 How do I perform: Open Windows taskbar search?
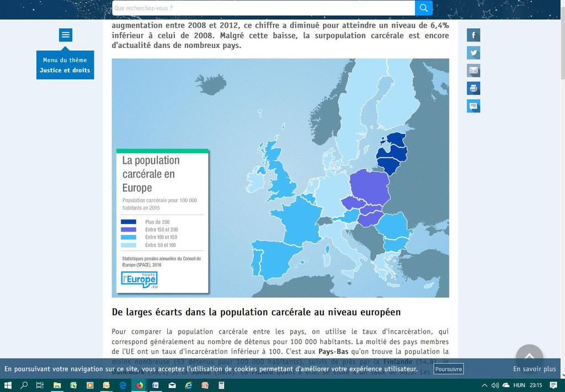point(24,385)
